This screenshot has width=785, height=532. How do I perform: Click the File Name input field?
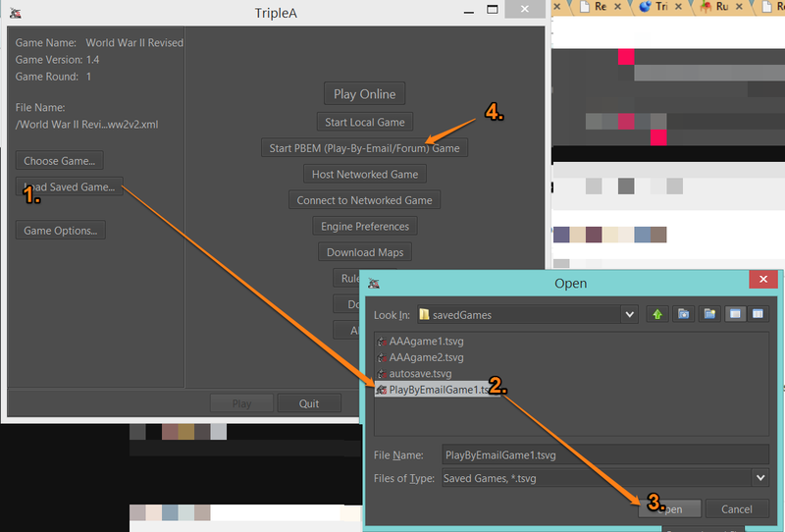point(605,454)
